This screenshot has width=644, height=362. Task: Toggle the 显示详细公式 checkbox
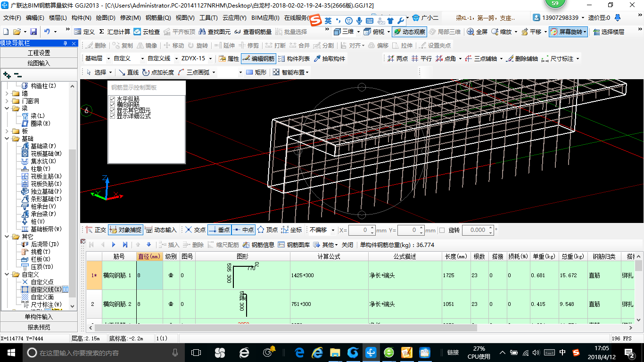[x=112, y=116]
